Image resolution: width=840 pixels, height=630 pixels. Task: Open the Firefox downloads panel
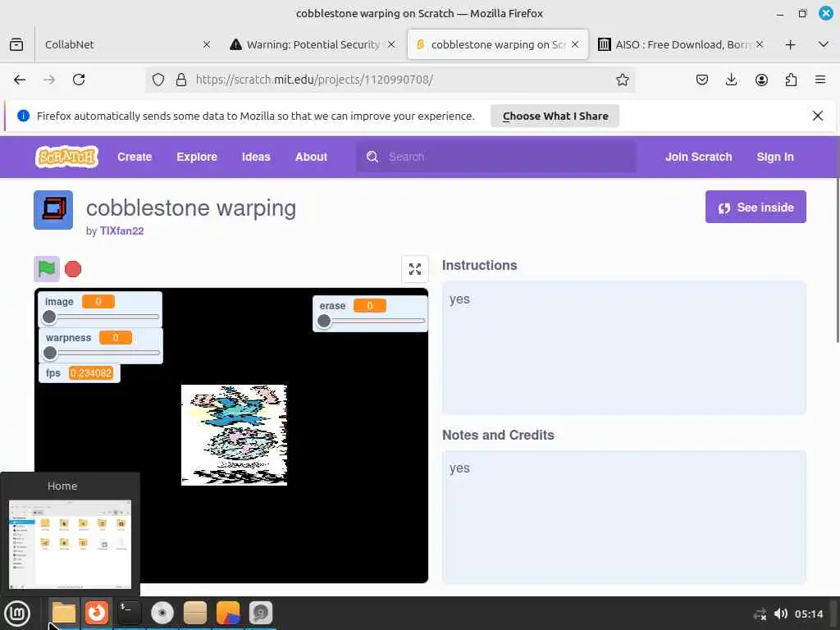[731, 80]
